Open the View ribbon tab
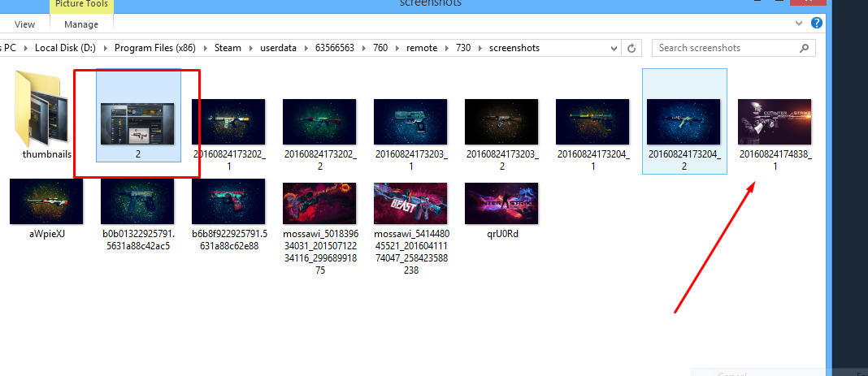 24,24
